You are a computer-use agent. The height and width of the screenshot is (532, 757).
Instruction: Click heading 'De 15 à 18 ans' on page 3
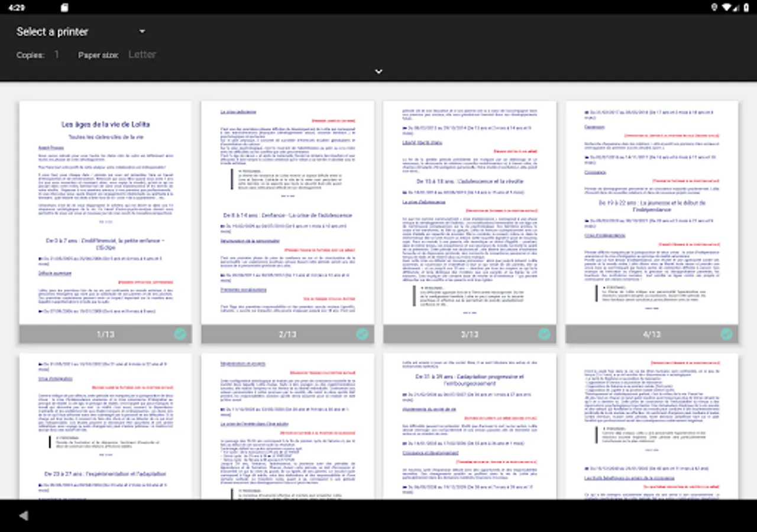pyautogui.click(x=470, y=181)
